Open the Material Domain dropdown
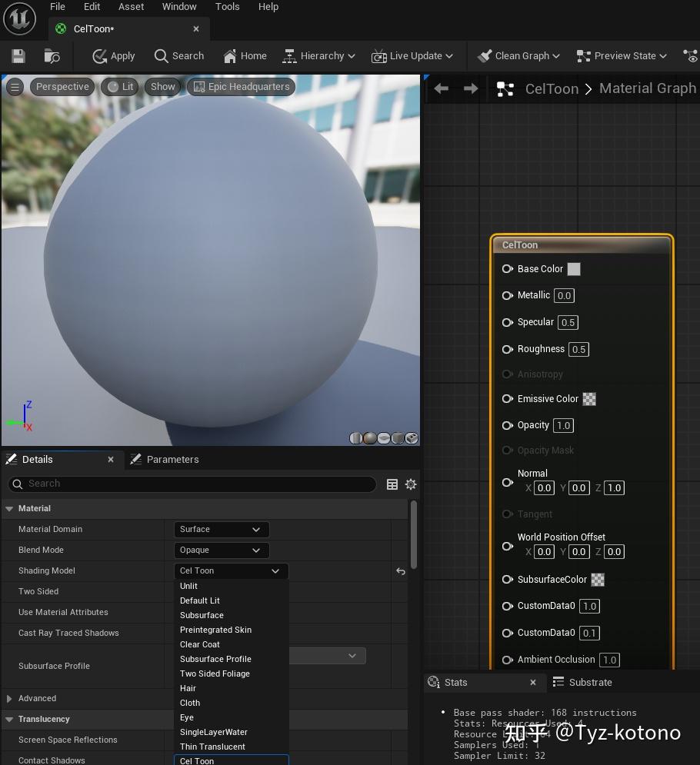 (221, 529)
